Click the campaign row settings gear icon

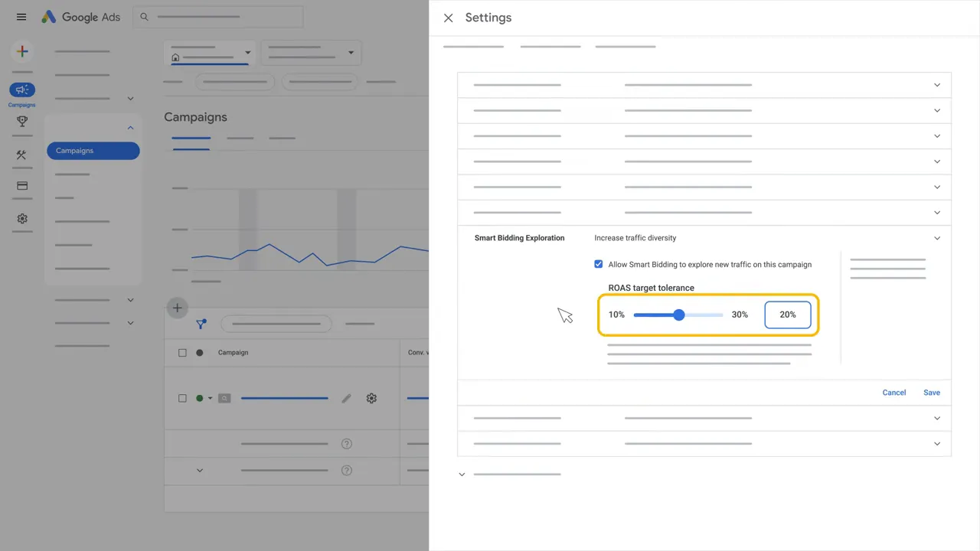(x=371, y=398)
